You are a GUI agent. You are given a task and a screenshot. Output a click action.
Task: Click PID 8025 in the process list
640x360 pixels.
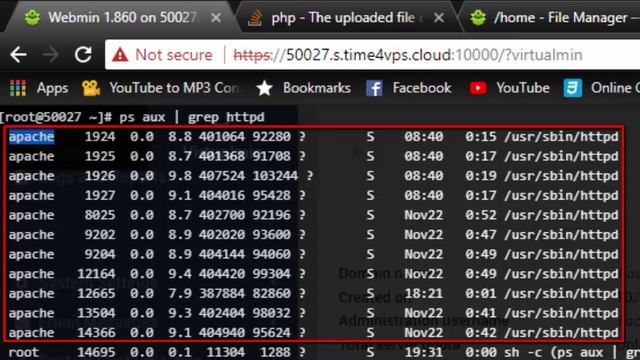click(x=100, y=215)
